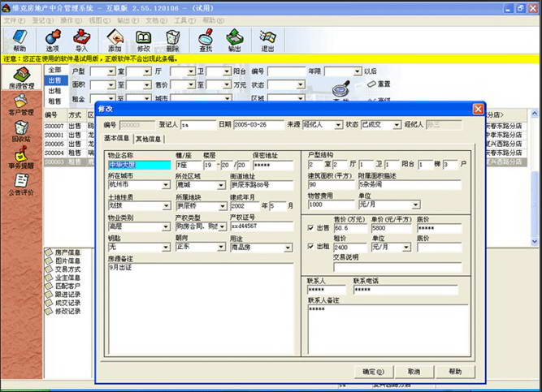This screenshot has width=542, height=392.
Task: Click the list scrollbar down arrow
Action: 535,242
